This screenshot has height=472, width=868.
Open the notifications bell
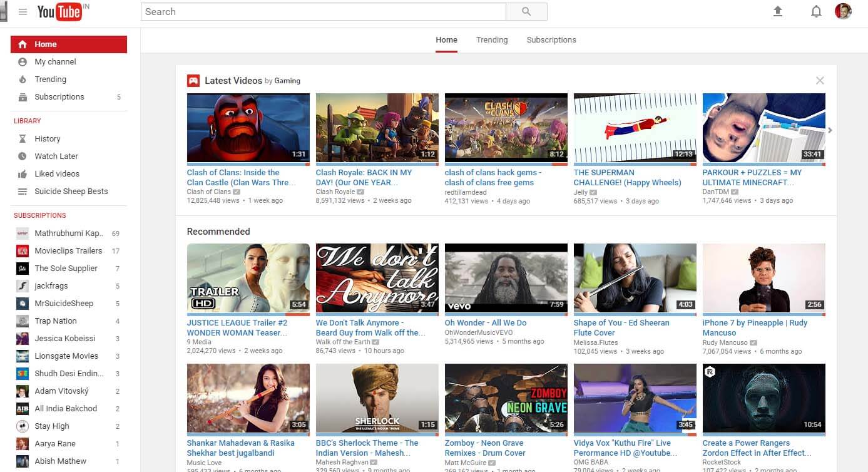click(x=816, y=11)
